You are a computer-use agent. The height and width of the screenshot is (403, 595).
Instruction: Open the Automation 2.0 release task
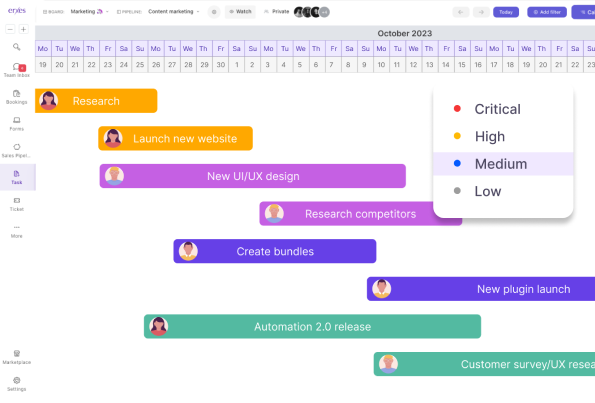pos(312,326)
